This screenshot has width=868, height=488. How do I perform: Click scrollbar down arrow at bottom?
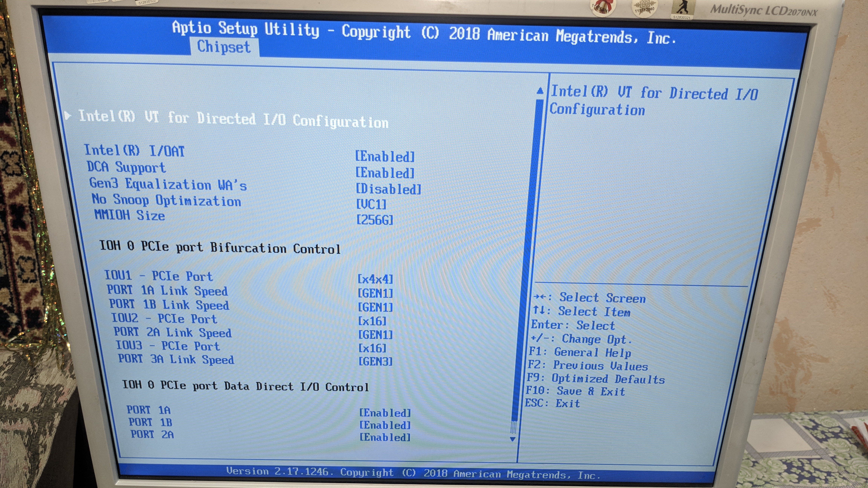coord(513,439)
